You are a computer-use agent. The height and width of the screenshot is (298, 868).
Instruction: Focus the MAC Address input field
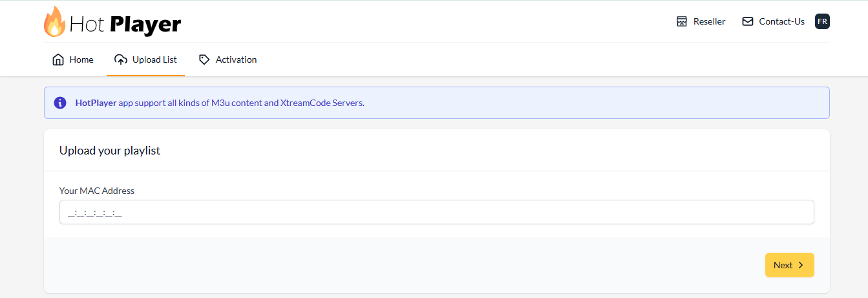(437, 212)
